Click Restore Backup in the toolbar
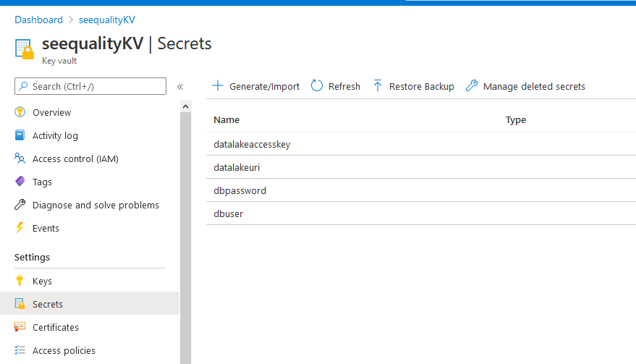The width and height of the screenshot is (636, 364). point(413,86)
